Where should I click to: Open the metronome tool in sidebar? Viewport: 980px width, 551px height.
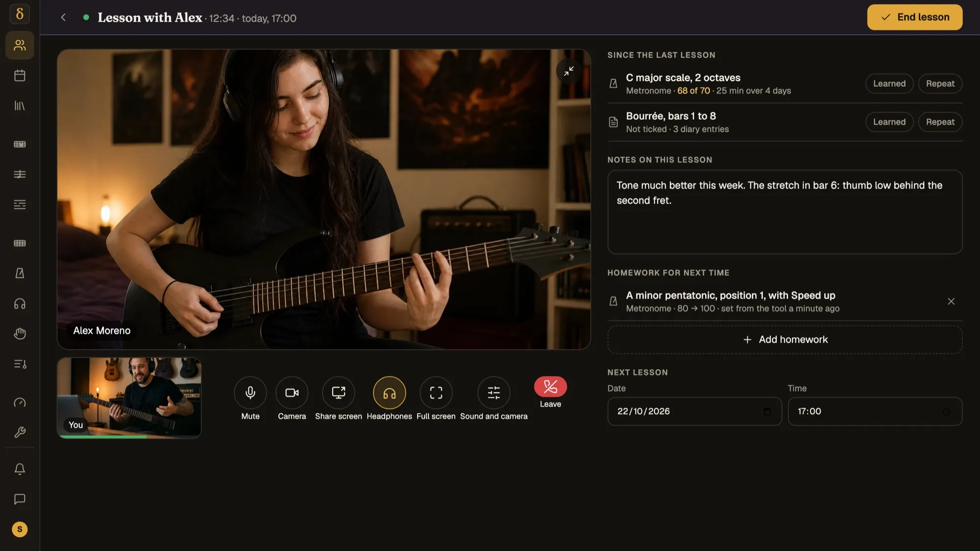coord(20,273)
